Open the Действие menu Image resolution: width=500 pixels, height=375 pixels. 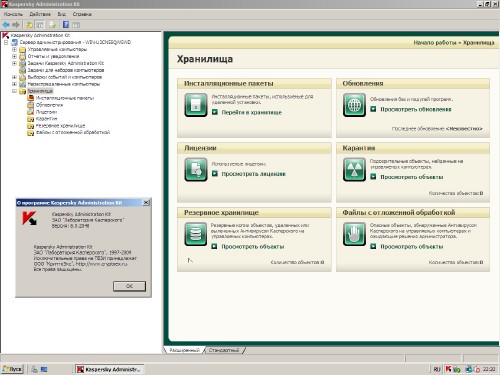[x=40, y=14]
